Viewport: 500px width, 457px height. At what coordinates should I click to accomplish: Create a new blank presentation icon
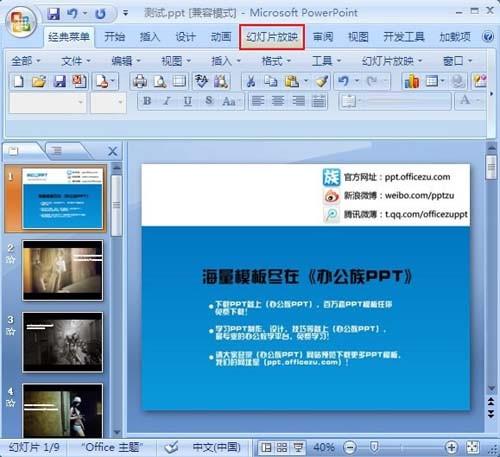click(19, 81)
